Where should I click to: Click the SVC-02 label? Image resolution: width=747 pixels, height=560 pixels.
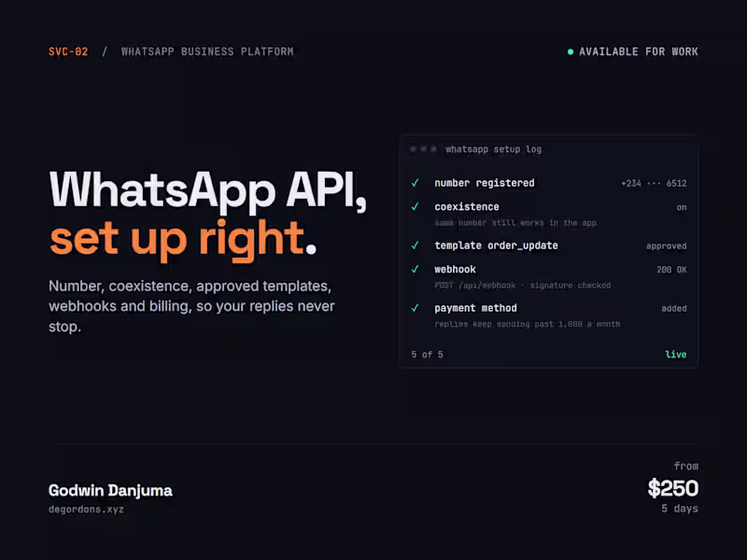click(x=68, y=51)
